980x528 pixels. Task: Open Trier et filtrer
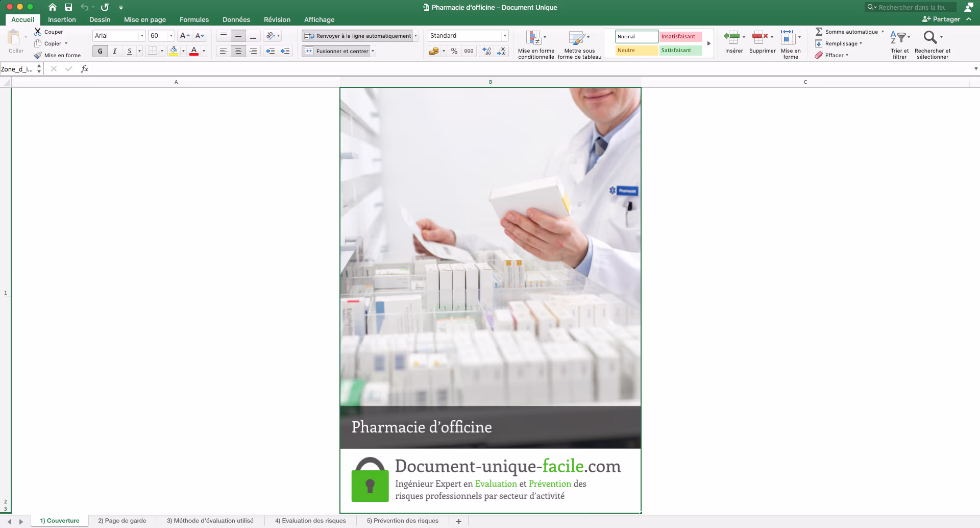pyautogui.click(x=900, y=45)
